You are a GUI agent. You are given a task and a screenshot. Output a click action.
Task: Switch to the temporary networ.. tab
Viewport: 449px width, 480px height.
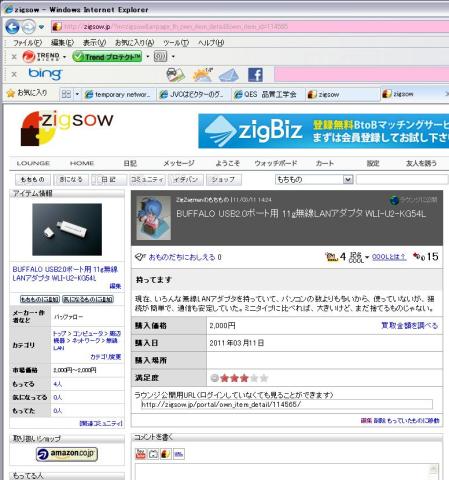(119, 95)
